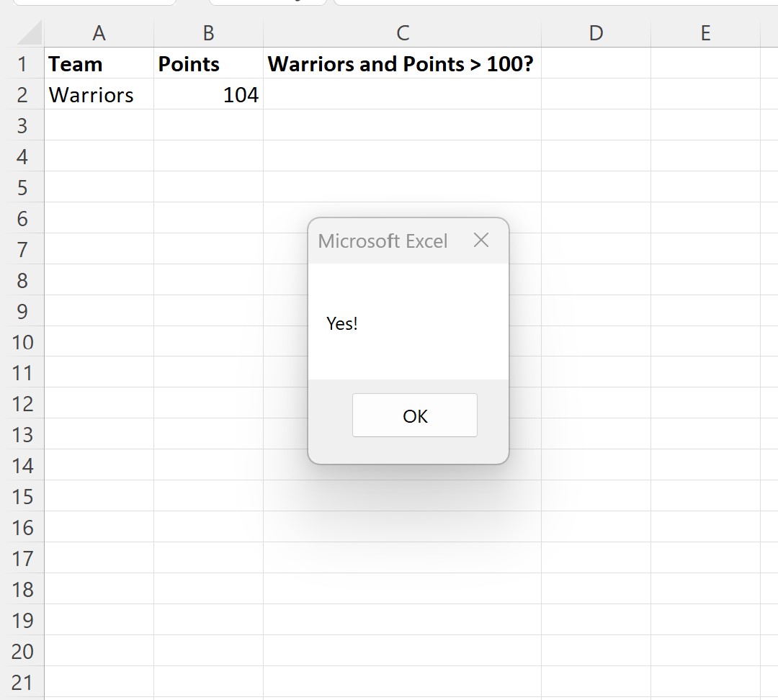Select row 1 header
778x700 pixels.
22,63
